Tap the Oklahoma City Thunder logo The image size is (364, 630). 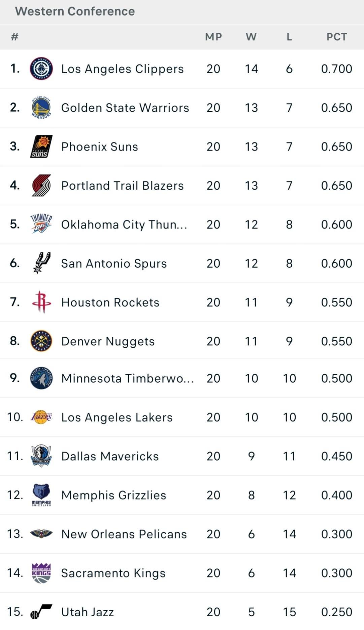pos(41,224)
